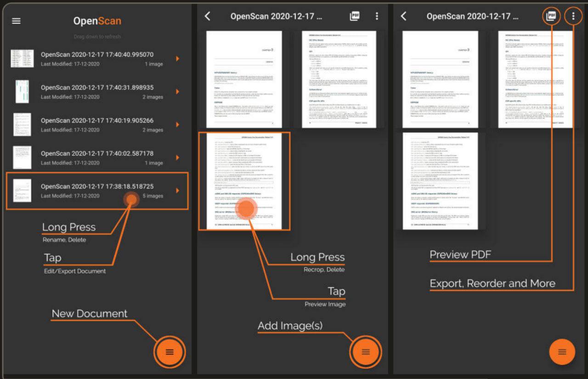The height and width of the screenshot is (379, 588).
Task: Click "Last Modified: 17-12-2020" under scan 17:38:18.518725
Action: (70, 196)
